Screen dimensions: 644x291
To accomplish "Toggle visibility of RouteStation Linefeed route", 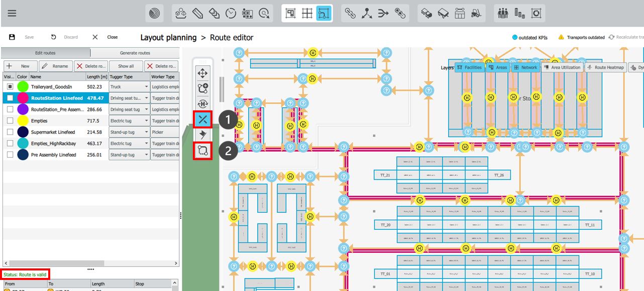I will coord(10,98).
